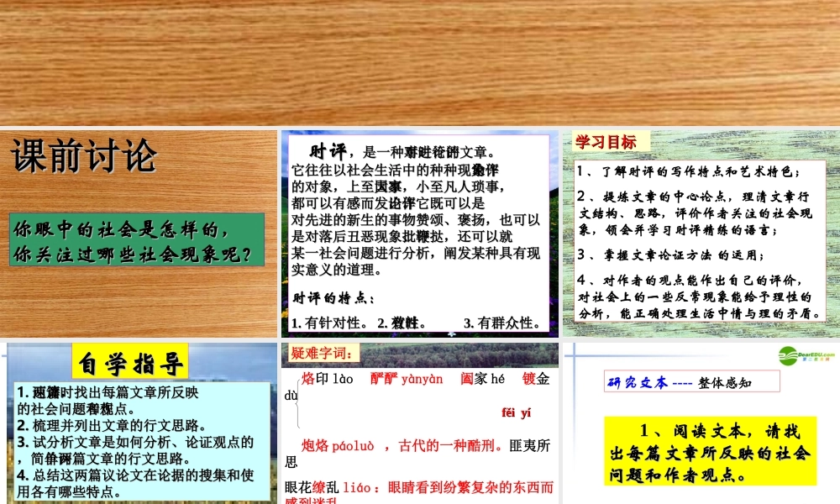Click the DearEDU.com logo
840x504 pixels.
tap(806, 355)
